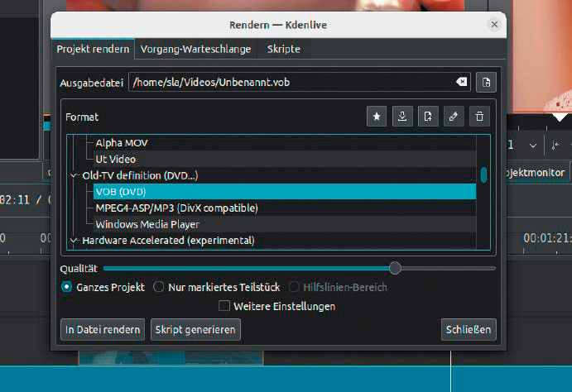
Task: Select Nur markiertes Teilstück radio button
Action: [158, 287]
